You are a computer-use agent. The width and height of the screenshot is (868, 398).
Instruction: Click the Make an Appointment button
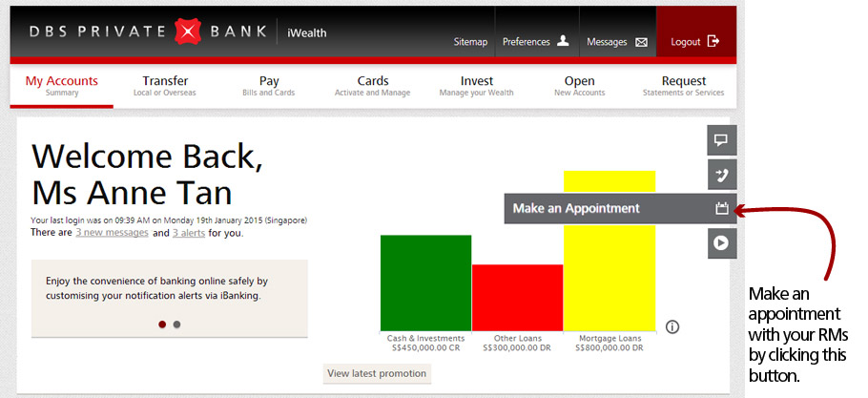(621, 209)
